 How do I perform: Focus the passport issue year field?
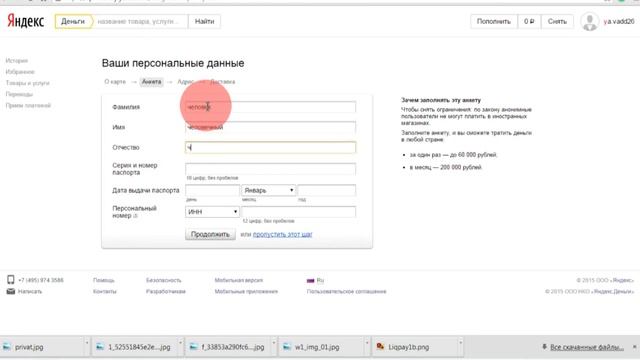[x=327, y=190]
